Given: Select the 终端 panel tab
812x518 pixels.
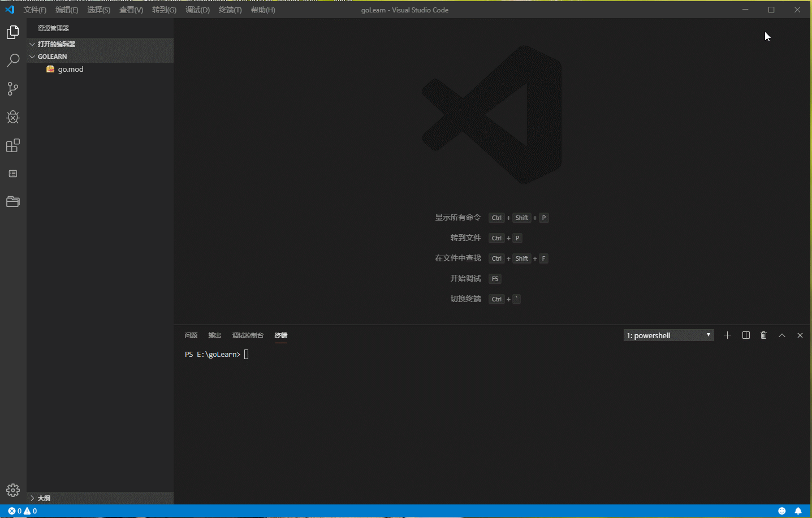Looking at the screenshot, I should tap(281, 335).
